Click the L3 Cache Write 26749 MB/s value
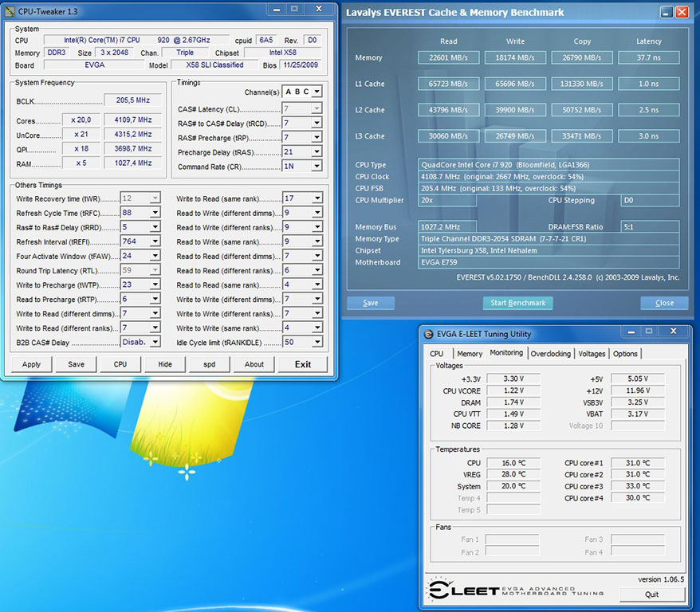 515,136
